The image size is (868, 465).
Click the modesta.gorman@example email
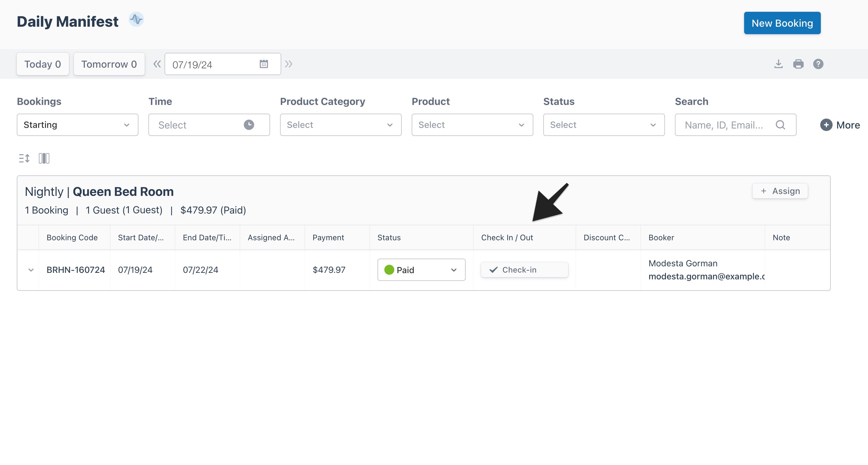point(707,276)
